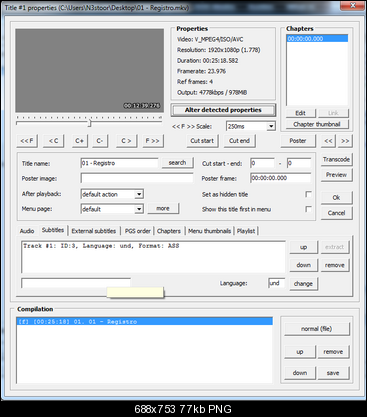The width and height of the screenshot is (367, 417).
Task: Jump to previous chapter with < C
Action: point(53,141)
